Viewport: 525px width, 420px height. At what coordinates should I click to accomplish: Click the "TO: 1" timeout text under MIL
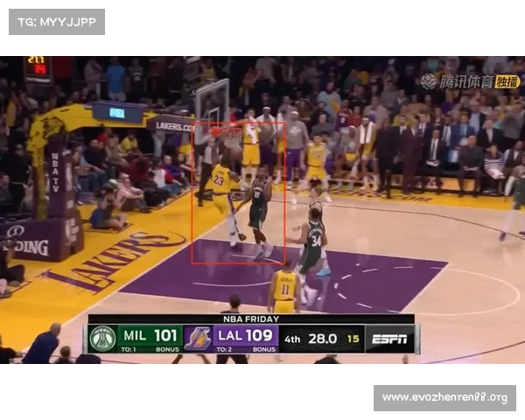(129, 349)
